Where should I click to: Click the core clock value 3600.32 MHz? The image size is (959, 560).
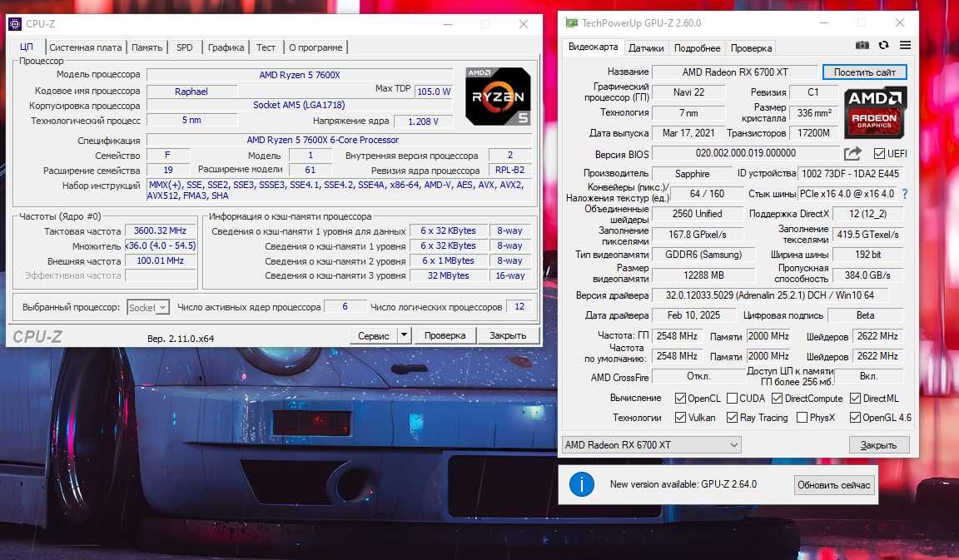(160, 230)
